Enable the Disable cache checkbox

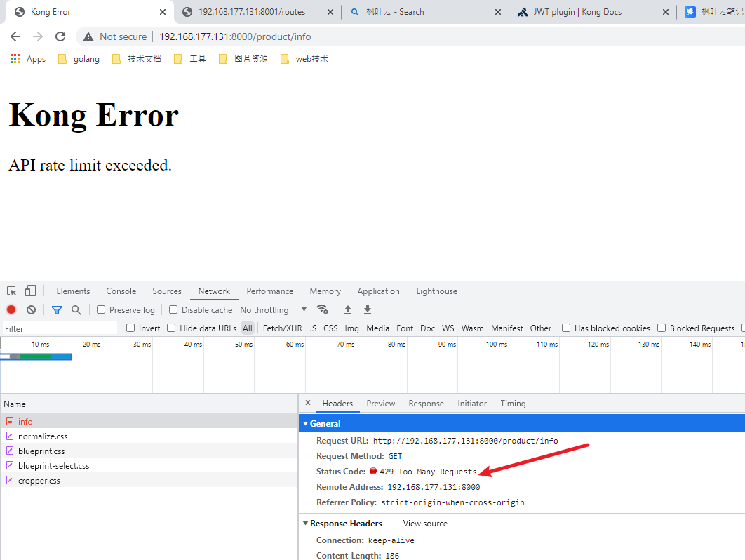click(x=173, y=309)
